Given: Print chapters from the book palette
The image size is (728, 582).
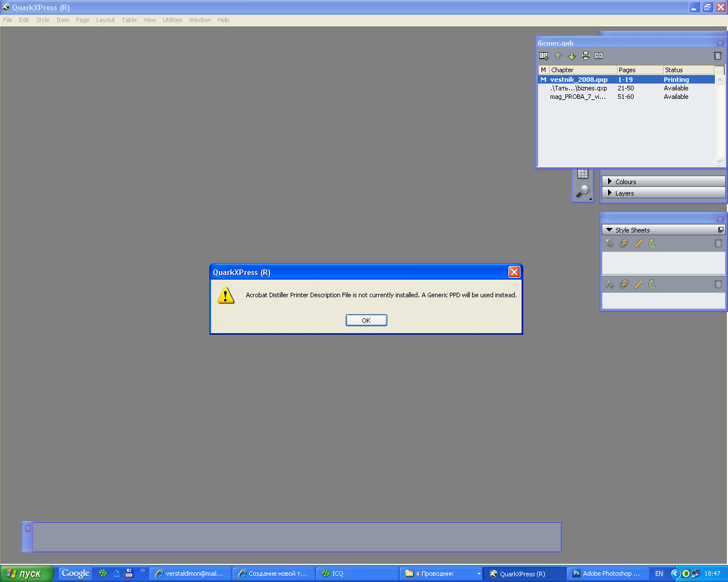Looking at the screenshot, I should tap(586, 56).
